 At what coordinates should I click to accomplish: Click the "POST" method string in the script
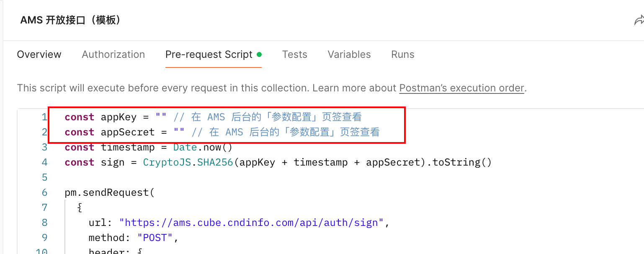(x=155, y=238)
